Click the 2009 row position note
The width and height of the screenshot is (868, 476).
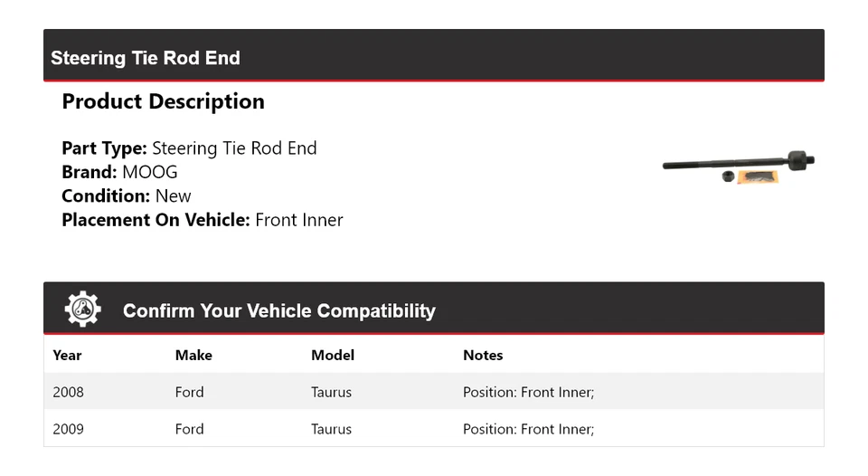click(x=528, y=429)
